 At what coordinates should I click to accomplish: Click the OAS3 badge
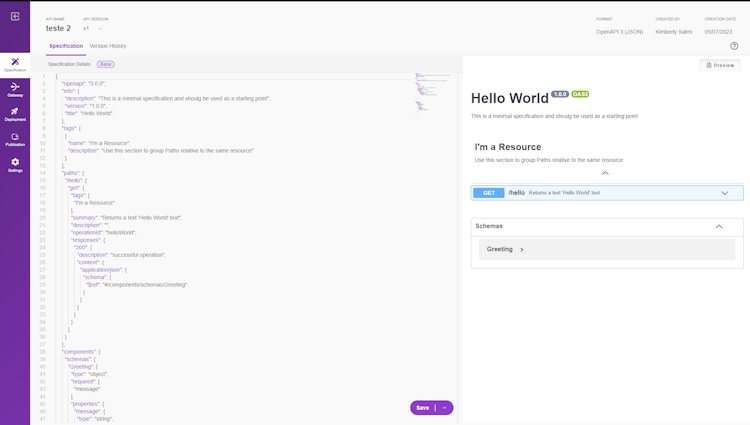point(580,94)
